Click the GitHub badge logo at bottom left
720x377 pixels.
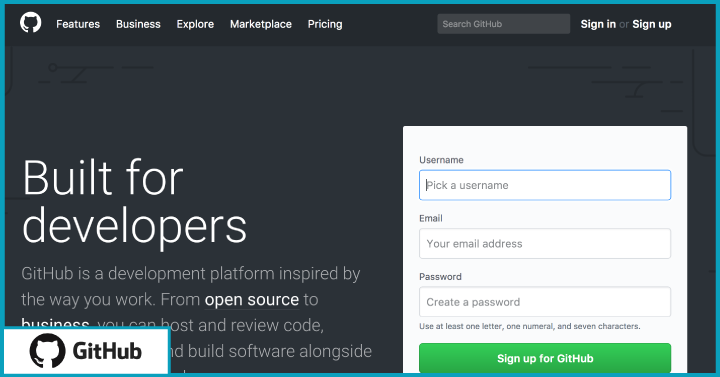point(86,351)
